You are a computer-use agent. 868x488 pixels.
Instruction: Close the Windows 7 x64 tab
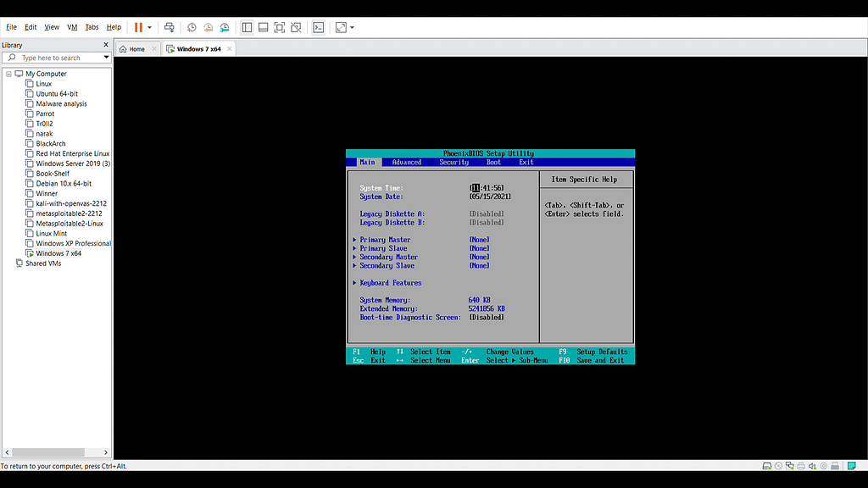(x=229, y=49)
